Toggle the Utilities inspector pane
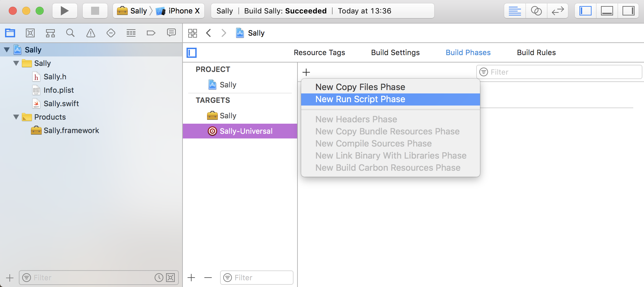 pyautogui.click(x=628, y=11)
